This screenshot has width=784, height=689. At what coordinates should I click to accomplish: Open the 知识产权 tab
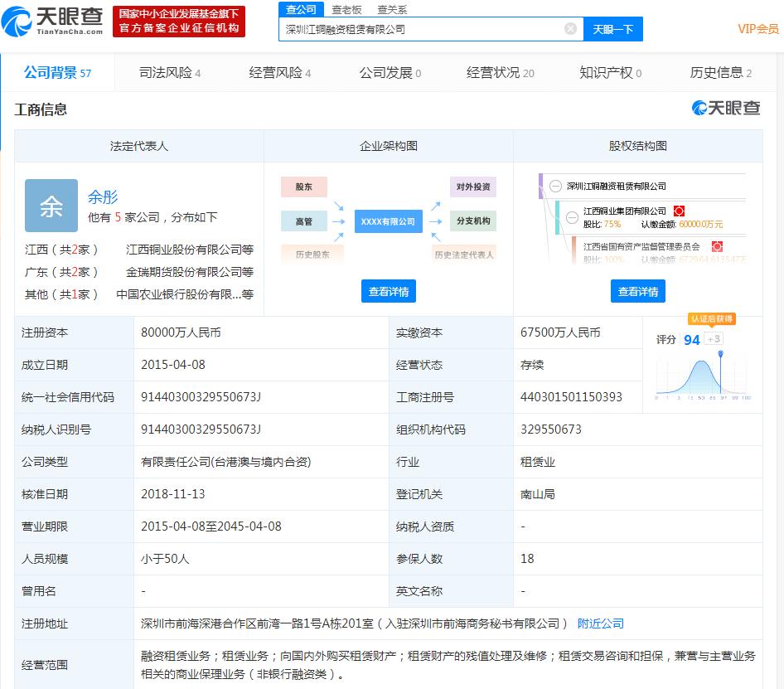(x=610, y=73)
